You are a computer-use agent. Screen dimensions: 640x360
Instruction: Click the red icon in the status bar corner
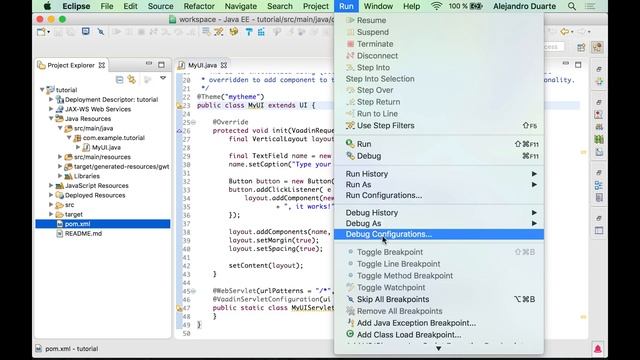click(x=598, y=349)
